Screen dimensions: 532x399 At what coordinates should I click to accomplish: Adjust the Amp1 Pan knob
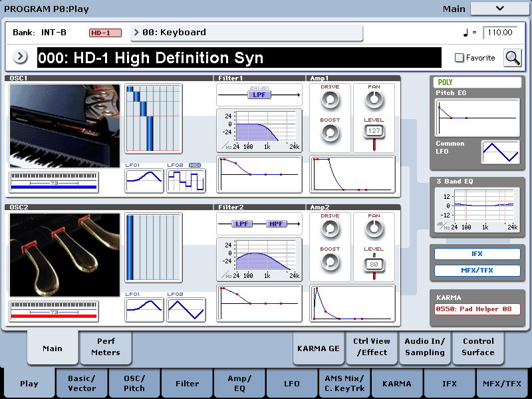(x=374, y=100)
